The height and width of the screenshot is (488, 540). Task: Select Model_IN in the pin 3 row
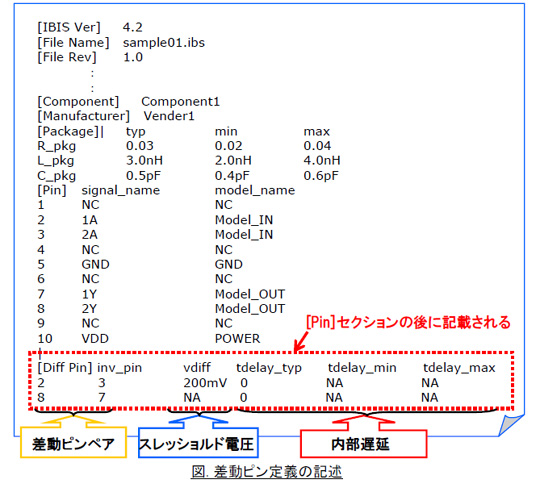[x=244, y=235]
